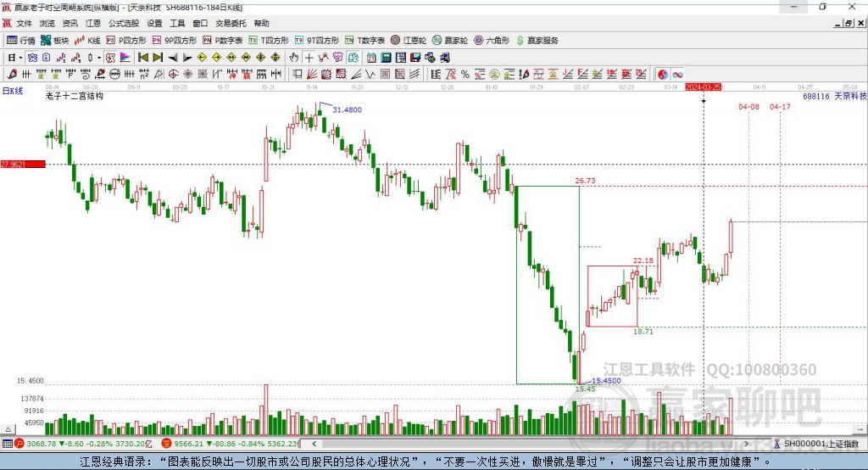Open the 行情 quotes view

click(20, 41)
